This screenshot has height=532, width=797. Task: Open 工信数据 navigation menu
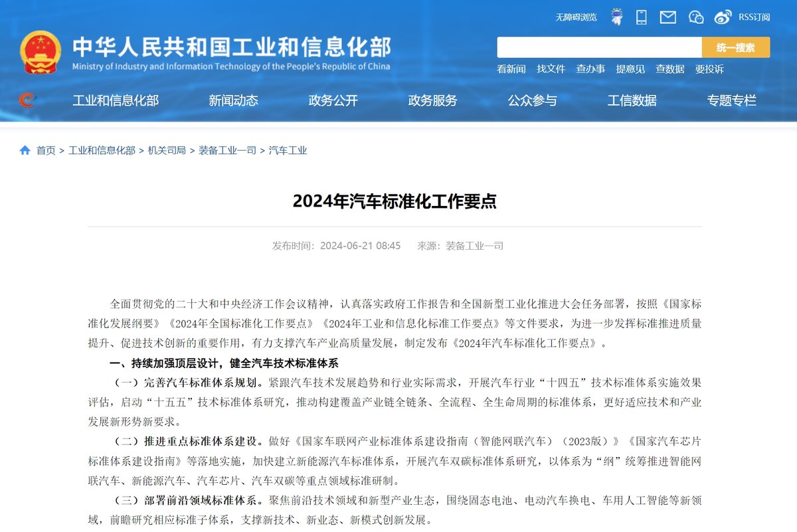632,101
